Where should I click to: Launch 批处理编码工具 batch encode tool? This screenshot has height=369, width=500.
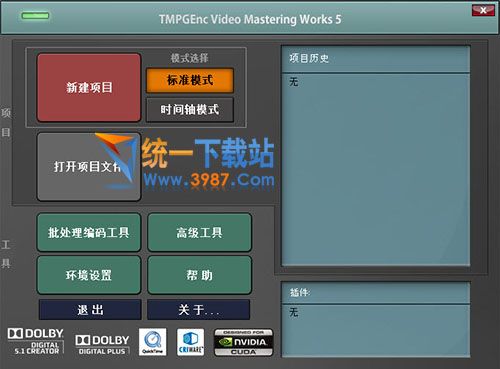click(x=89, y=232)
